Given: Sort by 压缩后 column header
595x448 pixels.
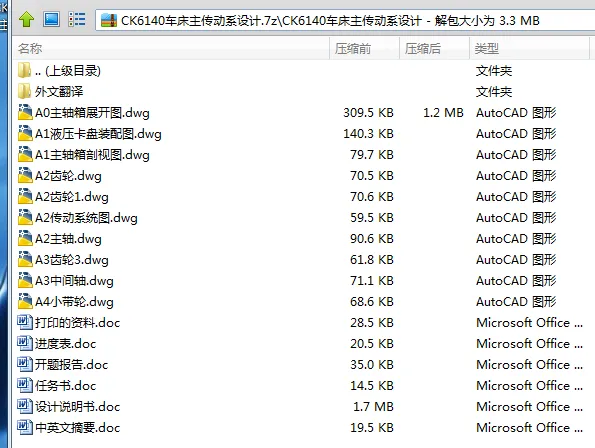Looking at the screenshot, I should (434, 49).
